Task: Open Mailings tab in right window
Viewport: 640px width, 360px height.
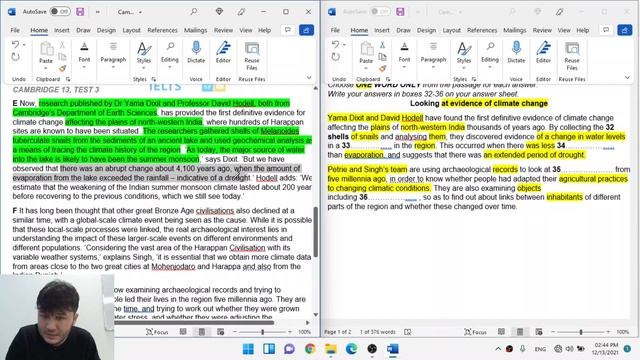Action: coord(514,30)
